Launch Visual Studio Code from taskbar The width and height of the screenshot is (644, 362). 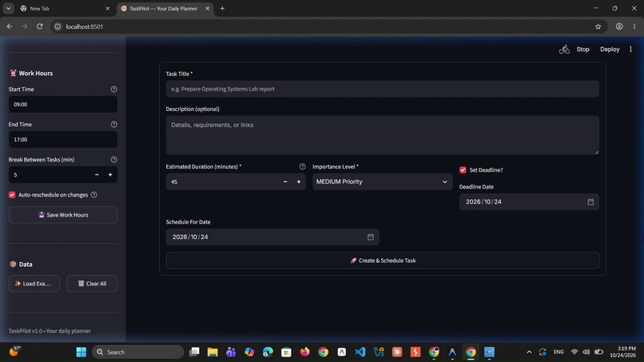tap(360, 352)
